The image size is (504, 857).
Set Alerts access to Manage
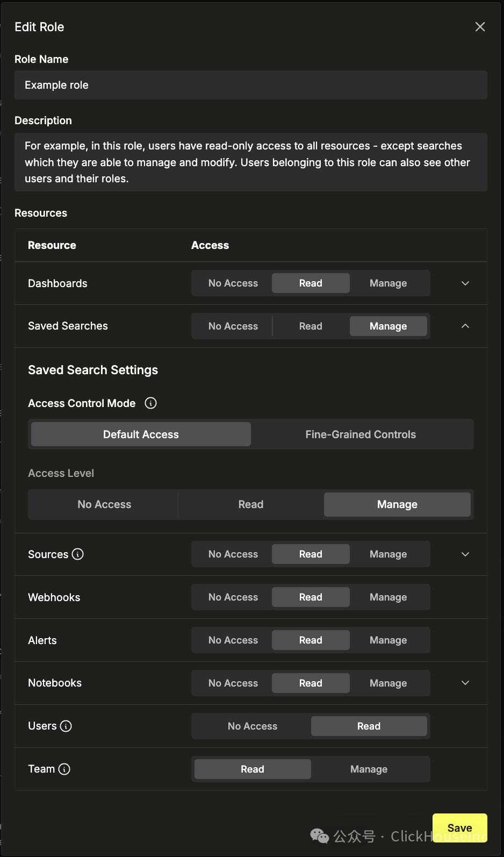pos(388,640)
